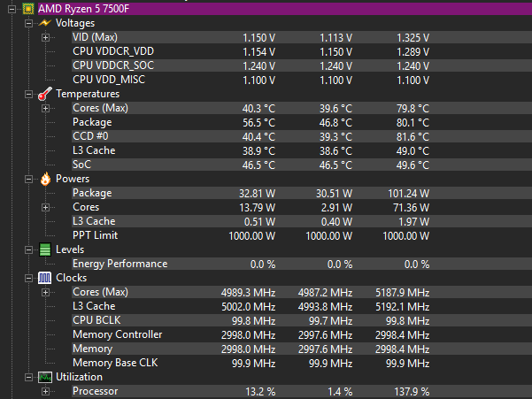Collapse the AMD Ryzen 5 7500F node
Image resolution: width=532 pixels, height=399 pixels.
[12, 9]
